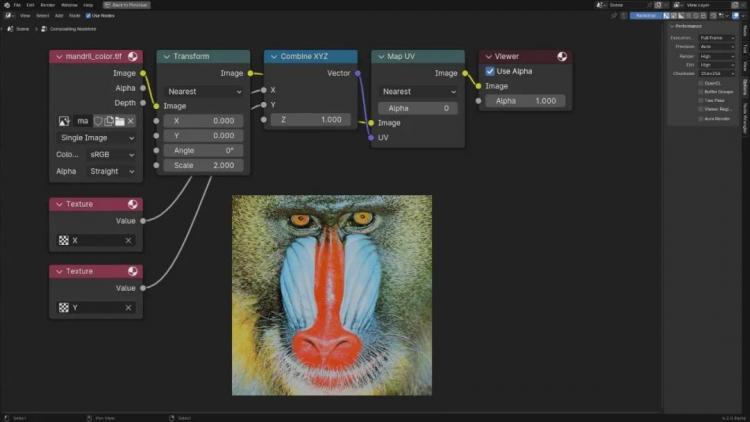Open the sRGB color space dropdown
This screenshot has width=750, height=422.
(111, 155)
